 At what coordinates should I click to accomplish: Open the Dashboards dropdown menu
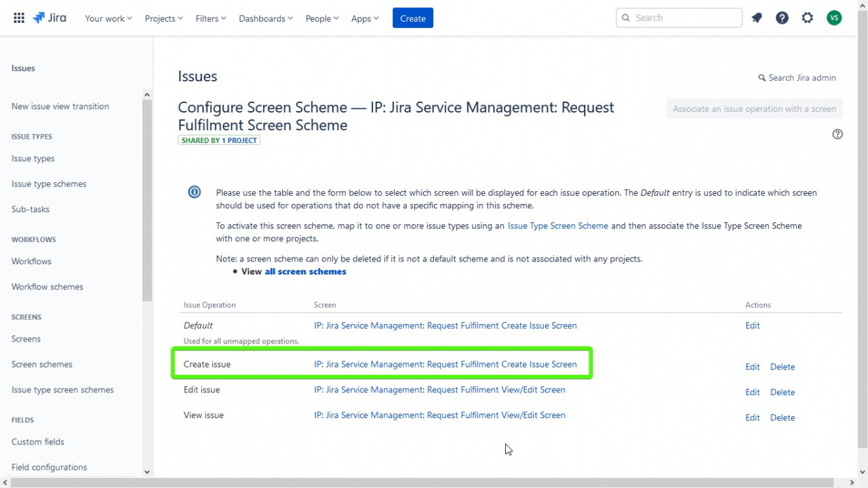pos(266,18)
